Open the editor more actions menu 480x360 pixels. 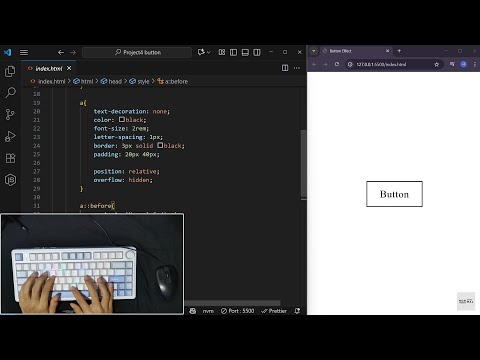(x=297, y=68)
